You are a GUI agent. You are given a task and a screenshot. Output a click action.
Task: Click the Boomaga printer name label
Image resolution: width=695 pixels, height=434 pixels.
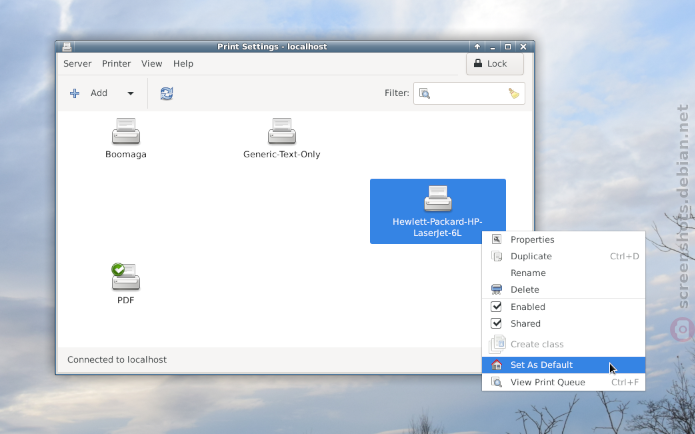coord(126,154)
